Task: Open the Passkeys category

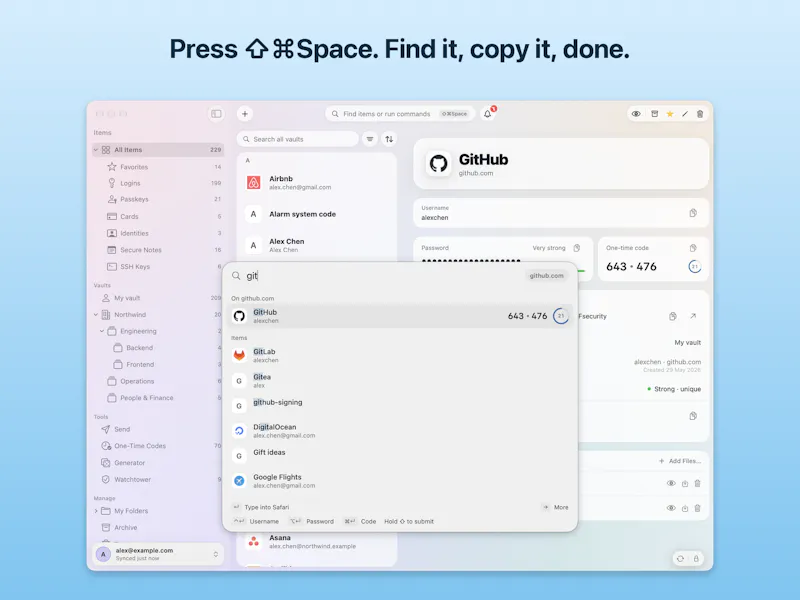Action: 158,199
